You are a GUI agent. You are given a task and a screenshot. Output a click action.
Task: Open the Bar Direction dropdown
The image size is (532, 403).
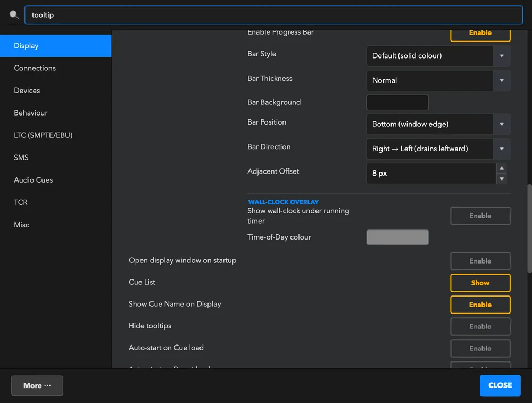[438, 149]
